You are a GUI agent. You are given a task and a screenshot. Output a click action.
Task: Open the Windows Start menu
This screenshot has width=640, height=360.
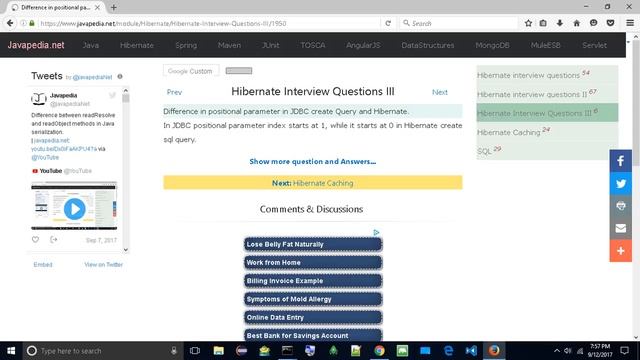(11, 351)
